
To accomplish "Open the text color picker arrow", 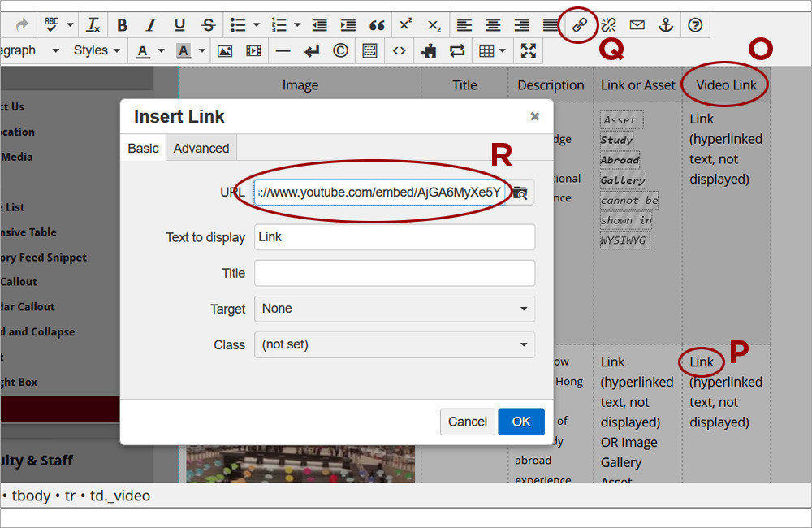I will point(161,51).
